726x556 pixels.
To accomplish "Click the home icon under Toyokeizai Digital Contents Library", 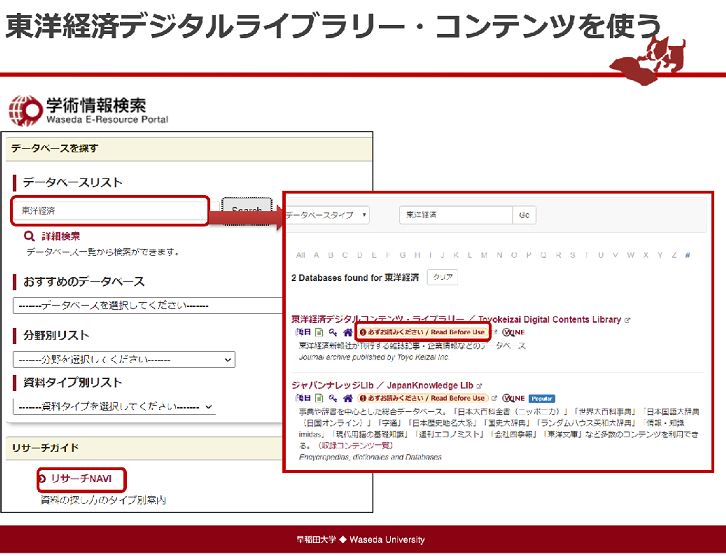I will tap(348, 332).
